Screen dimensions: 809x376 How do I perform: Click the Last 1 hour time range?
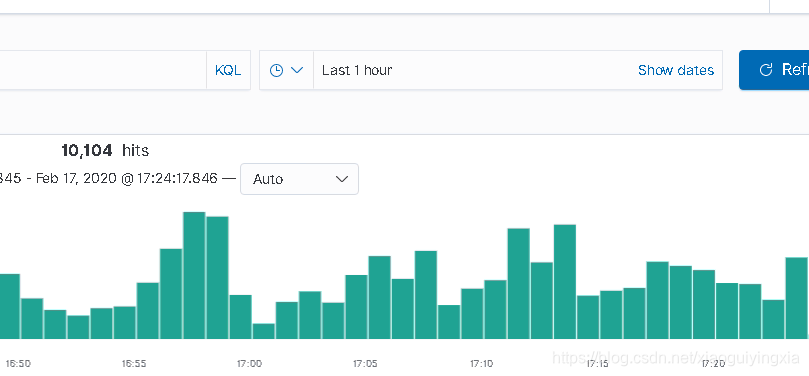tap(357, 70)
